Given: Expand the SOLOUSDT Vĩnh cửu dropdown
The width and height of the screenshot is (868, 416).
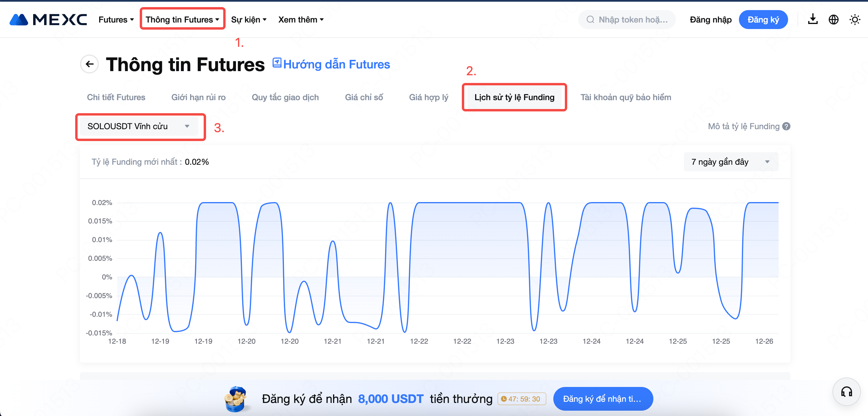Looking at the screenshot, I should coord(139,127).
